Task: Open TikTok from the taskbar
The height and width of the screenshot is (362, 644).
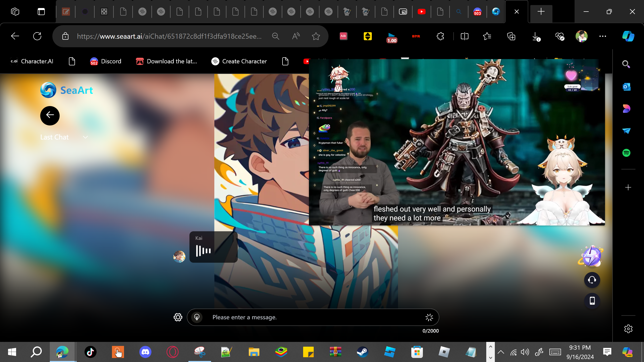Action: [91, 352]
